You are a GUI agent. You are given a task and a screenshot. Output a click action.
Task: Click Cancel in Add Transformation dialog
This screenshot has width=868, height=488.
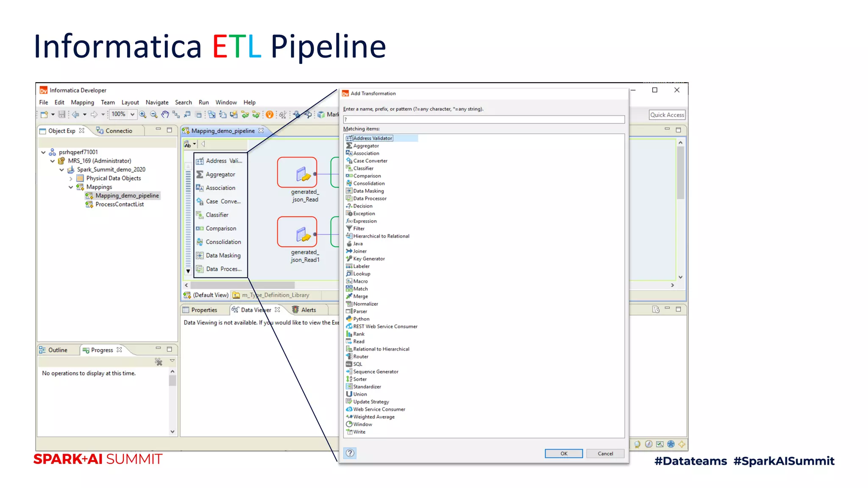[x=605, y=454]
